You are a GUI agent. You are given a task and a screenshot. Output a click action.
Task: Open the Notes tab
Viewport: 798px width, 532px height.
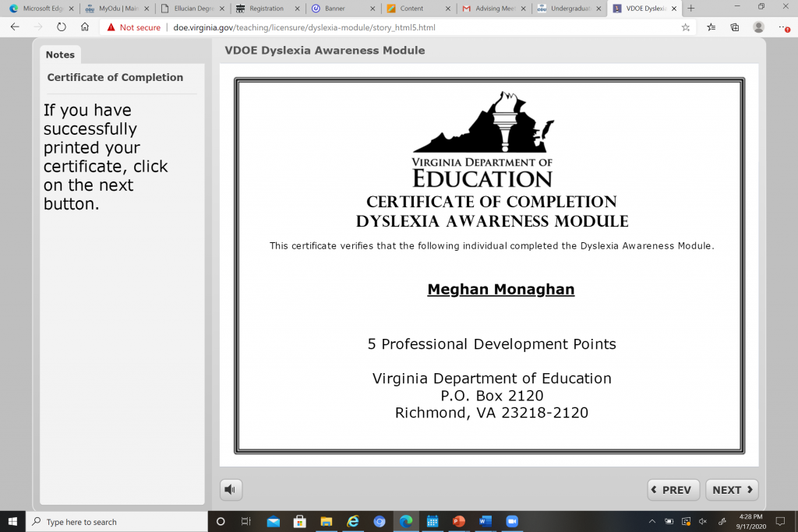(x=60, y=55)
